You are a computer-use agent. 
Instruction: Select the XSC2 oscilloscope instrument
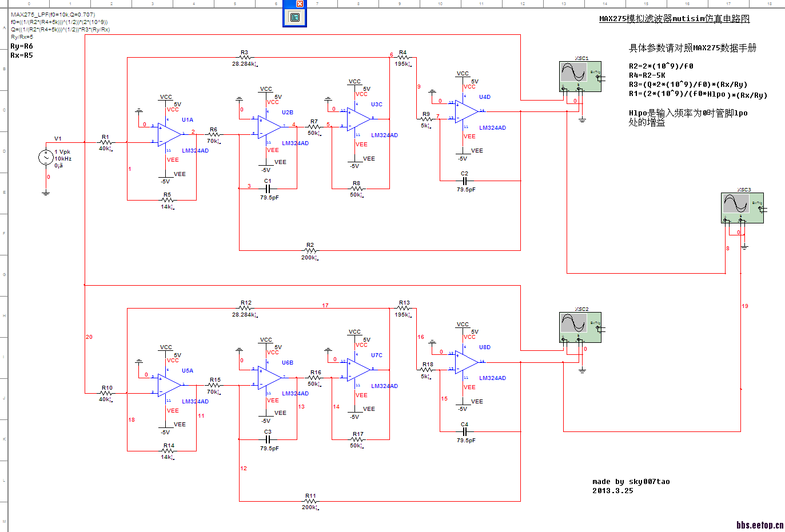tap(580, 327)
